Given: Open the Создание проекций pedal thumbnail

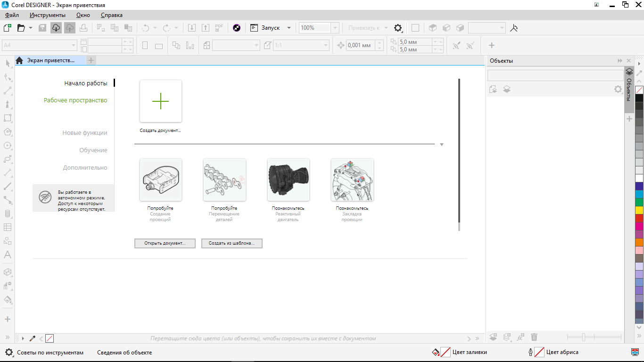Looking at the screenshot, I should [x=161, y=180].
